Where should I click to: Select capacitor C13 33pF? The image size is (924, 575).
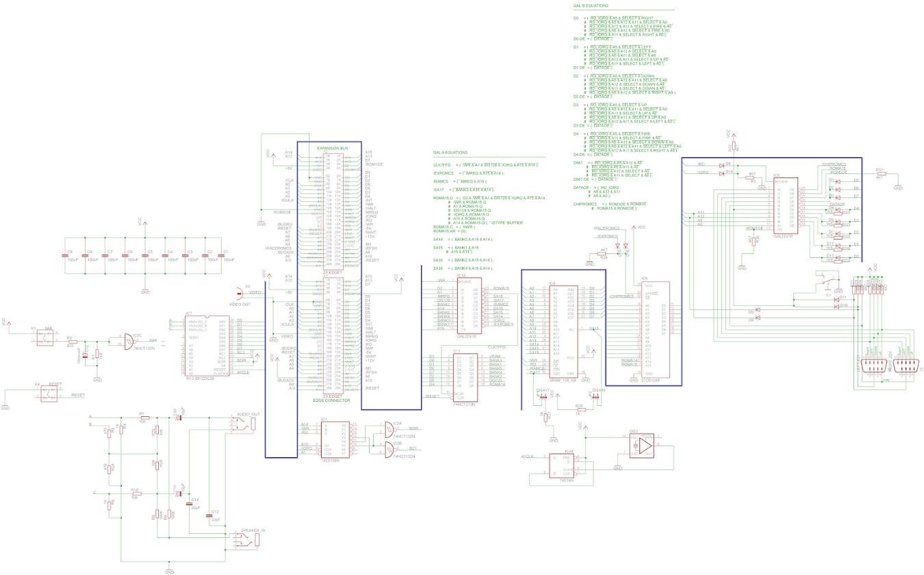pyautogui.click(x=209, y=516)
